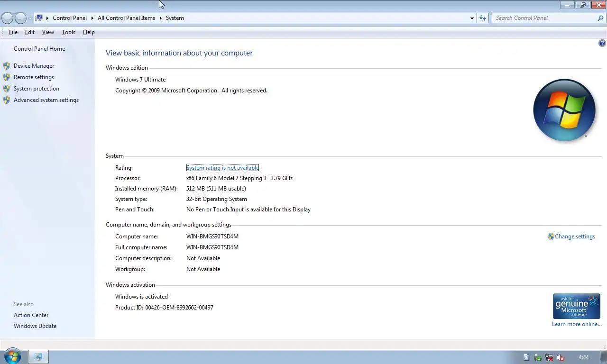Viewport: 607px width, 364px height.
Task: Open the recent pages dropdown arrow
Action: [30, 18]
